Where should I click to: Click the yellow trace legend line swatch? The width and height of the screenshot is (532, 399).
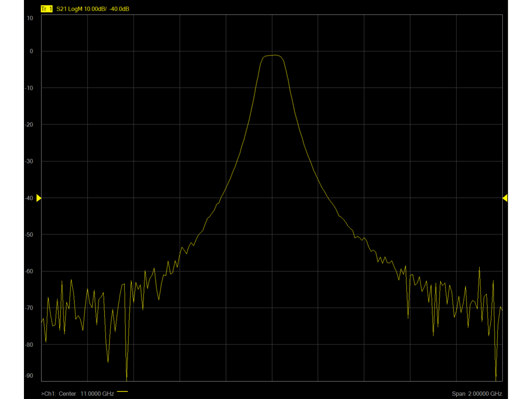[x=122, y=392]
